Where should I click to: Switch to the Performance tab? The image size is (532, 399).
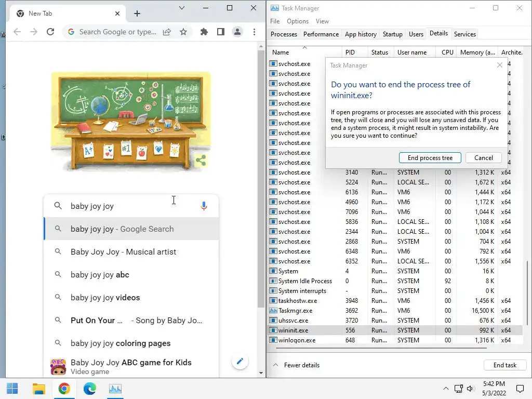[321, 34]
